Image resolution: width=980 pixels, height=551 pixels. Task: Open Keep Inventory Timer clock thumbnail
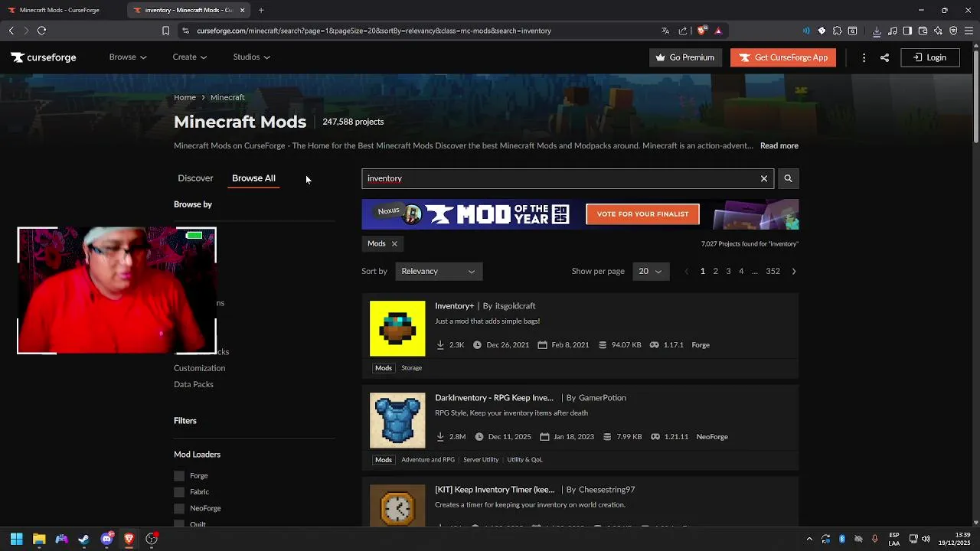[397, 505]
